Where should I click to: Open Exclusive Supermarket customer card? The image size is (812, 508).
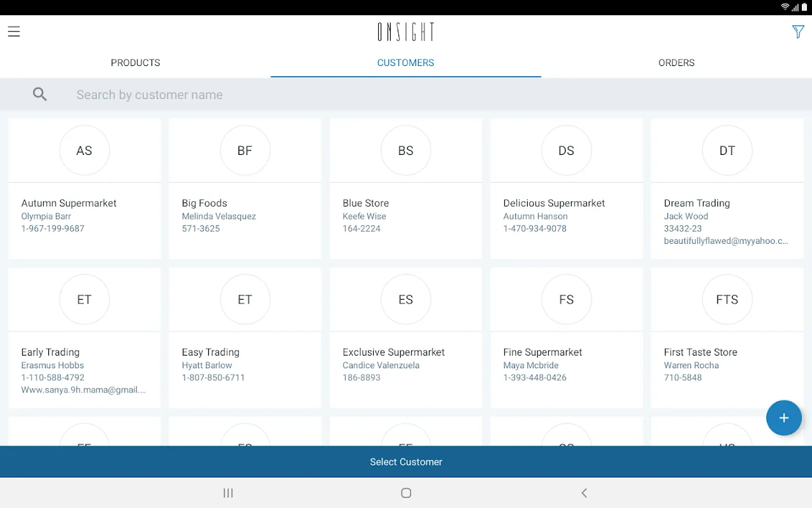pos(406,338)
